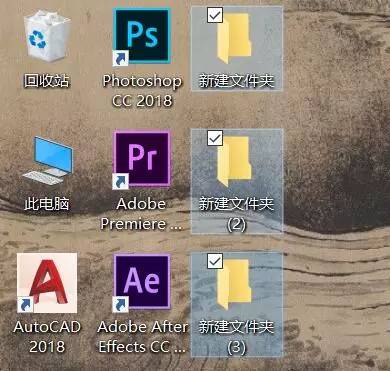This screenshot has height=371, width=390.
Task: Click the "此电脑" label text
Action: click(47, 203)
